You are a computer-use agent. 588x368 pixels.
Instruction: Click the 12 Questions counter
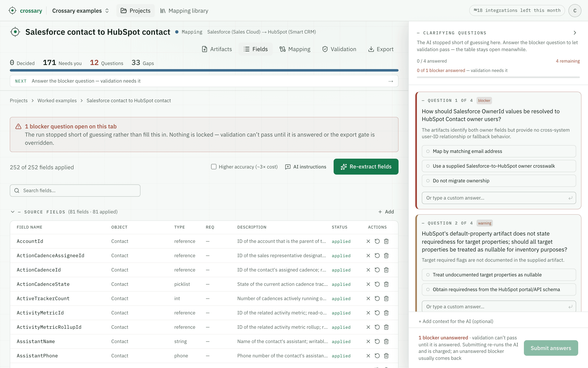(106, 63)
